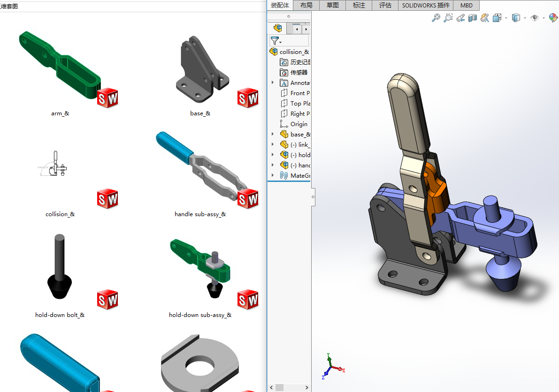Image resolution: width=559 pixels, height=392 pixels.
Task: Activate the Section View tool
Action: 472,18
